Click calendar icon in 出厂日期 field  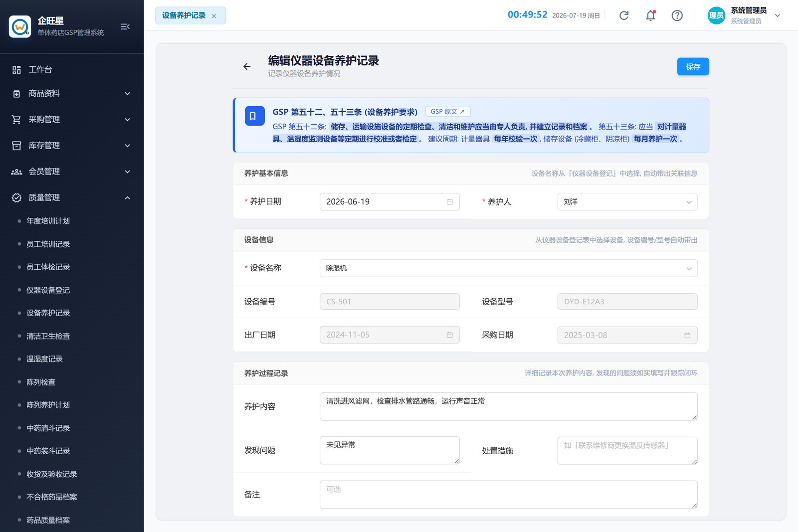449,335
